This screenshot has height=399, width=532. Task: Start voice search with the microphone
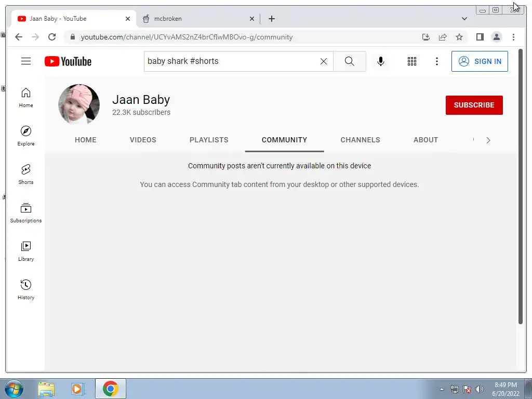[x=381, y=61]
